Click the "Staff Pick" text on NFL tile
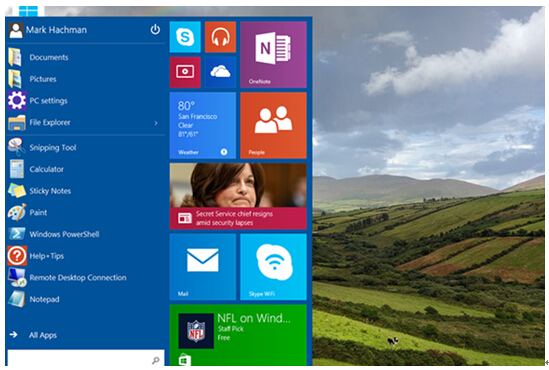The width and height of the screenshot is (549, 370). pyautogui.click(x=230, y=329)
